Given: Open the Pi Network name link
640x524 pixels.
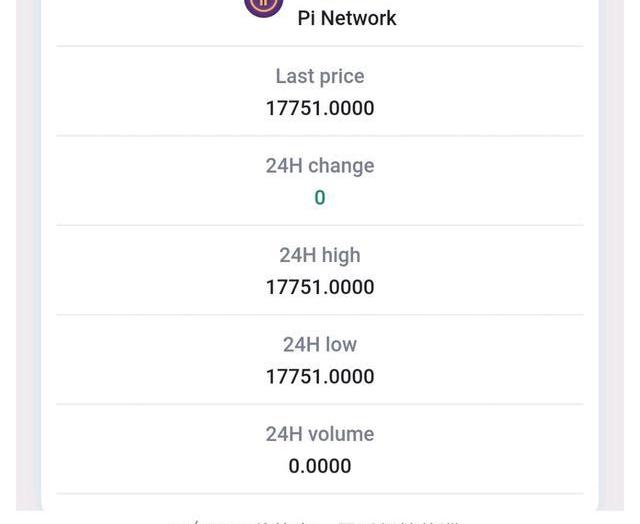Looking at the screenshot, I should (x=347, y=18).
